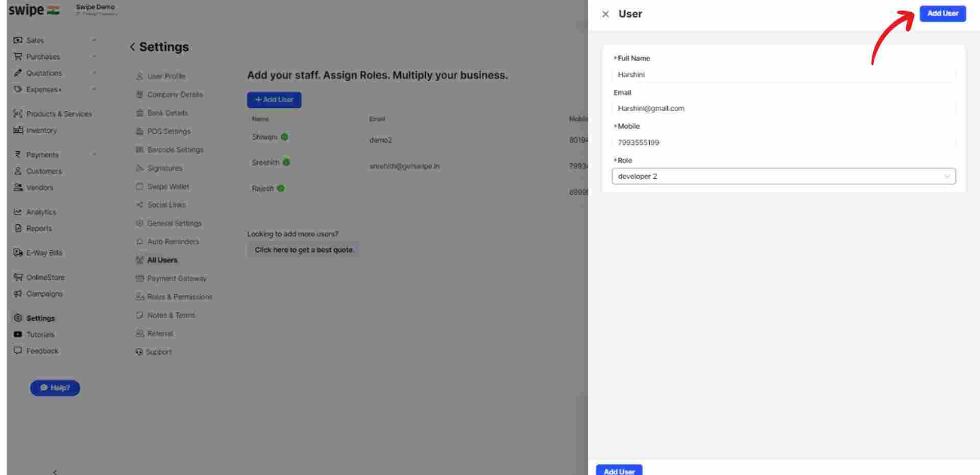
Task: Select Roles & Permissions in the settings menu
Action: [x=174, y=297]
